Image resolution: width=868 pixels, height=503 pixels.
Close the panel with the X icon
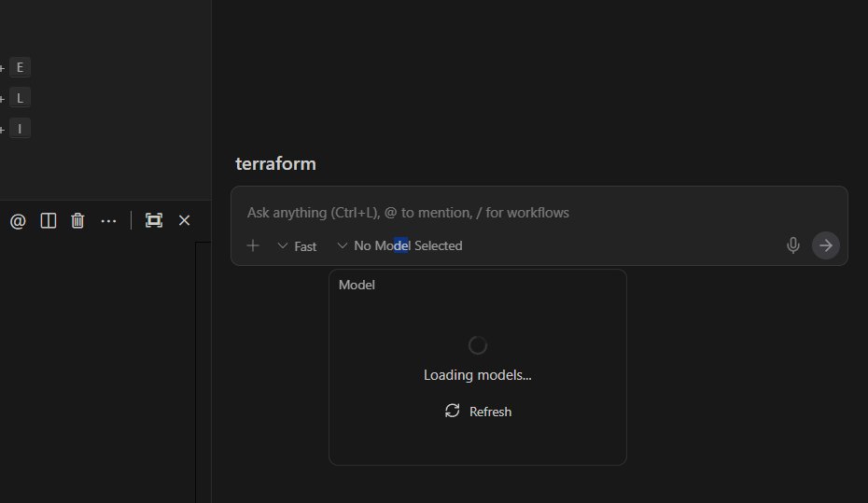[185, 221]
